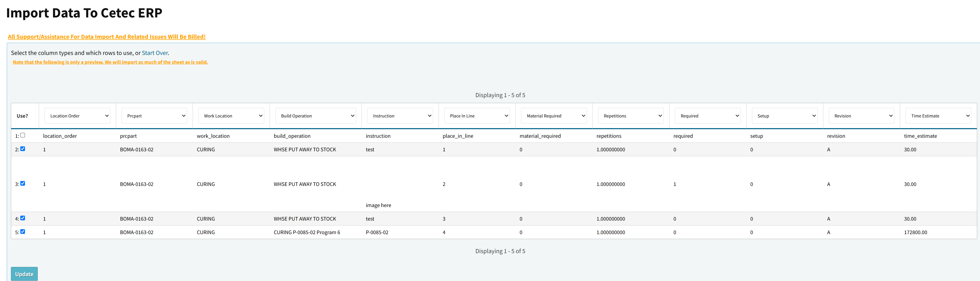Click 'test' instruction in row 4
The width and height of the screenshot is (980, 281).
click(370, 219)
